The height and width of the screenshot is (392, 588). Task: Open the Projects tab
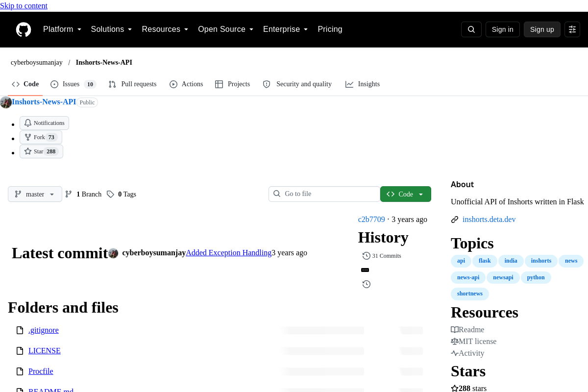point(233,84)
